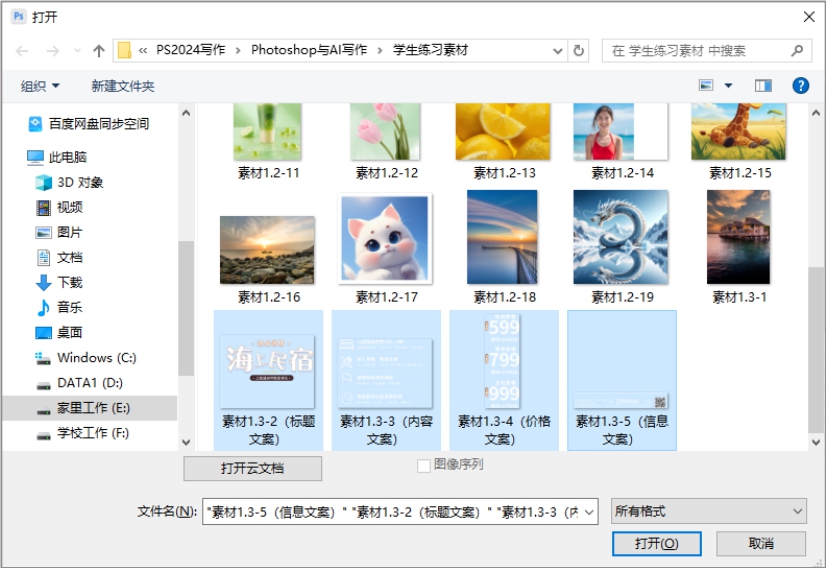Expand the address bar path history dropdown
The image size is (826, 568).
pyautogui.click(x=557, y=51)
